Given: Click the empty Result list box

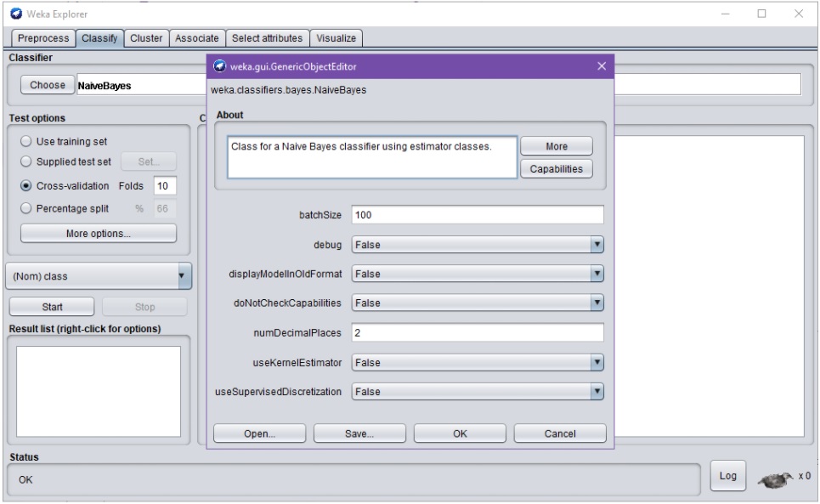Looking at the screenshot, I should [x=99, y=392].
